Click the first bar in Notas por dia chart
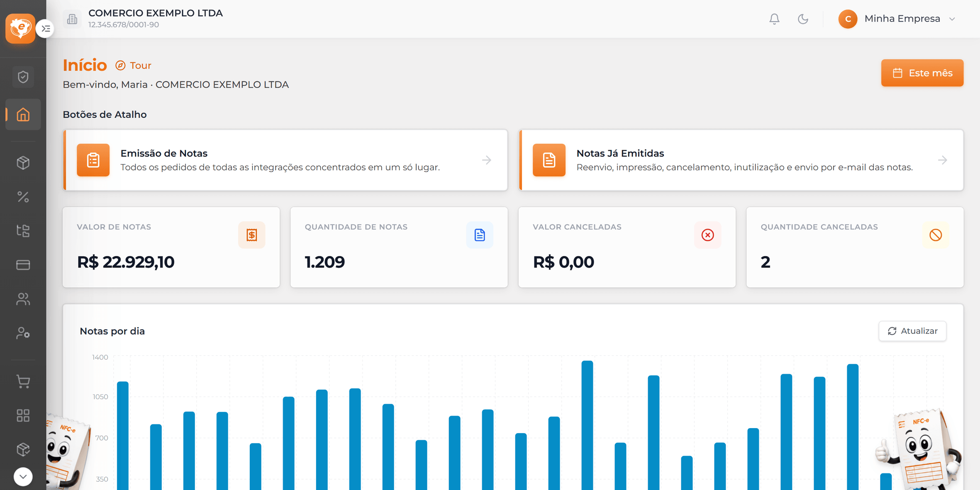The image size is (980, 490). pos(123,436)
